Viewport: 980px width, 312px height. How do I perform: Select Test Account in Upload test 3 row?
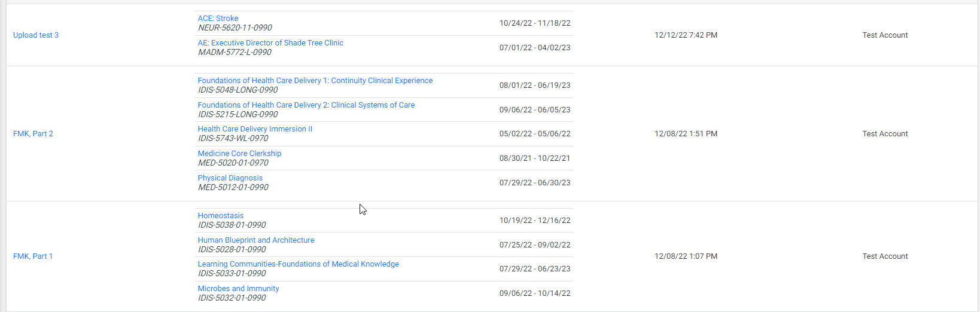(885, 35)
